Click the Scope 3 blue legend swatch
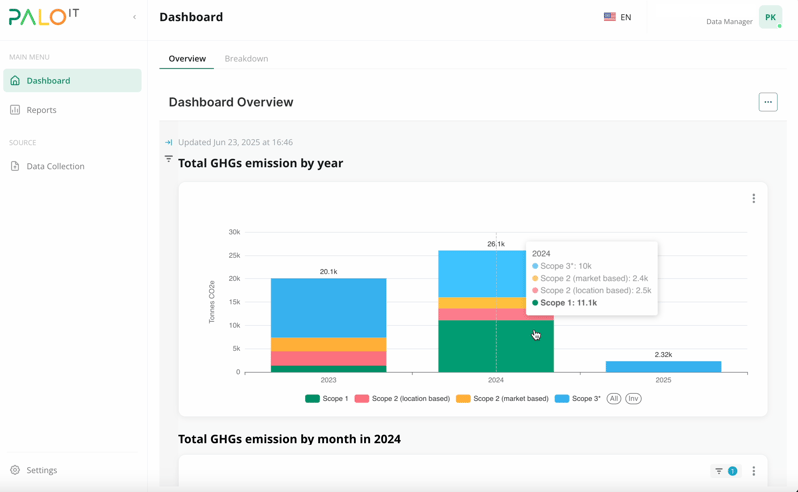The height and width of the screenshot is (492, 798). coord(562,399)
